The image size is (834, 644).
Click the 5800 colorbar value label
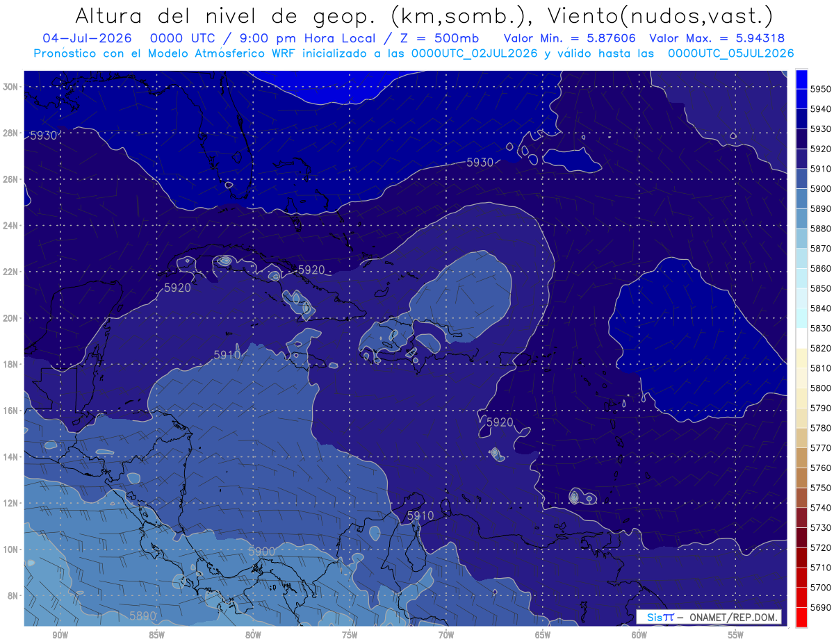point(821,388)
